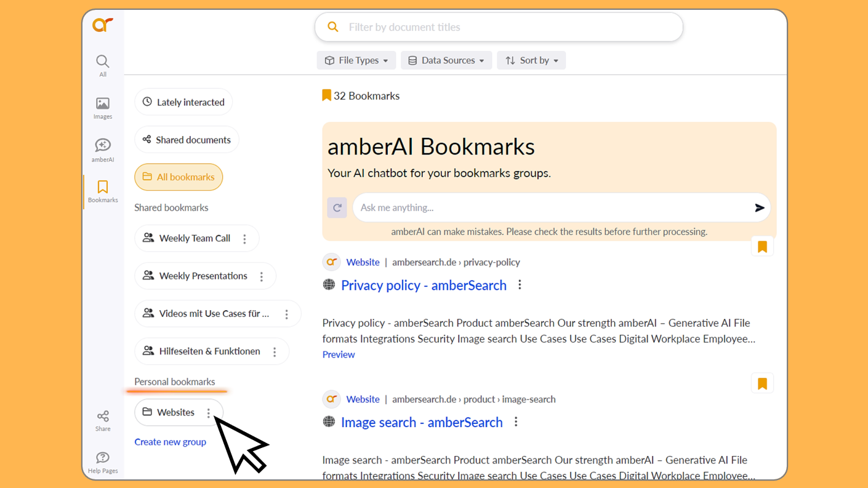Image resolution: width=868 pixels, height=488 pixels.
Task: Click the ambersearch.de › product › image-search breadcrumb
Action: tap(474, 399)
